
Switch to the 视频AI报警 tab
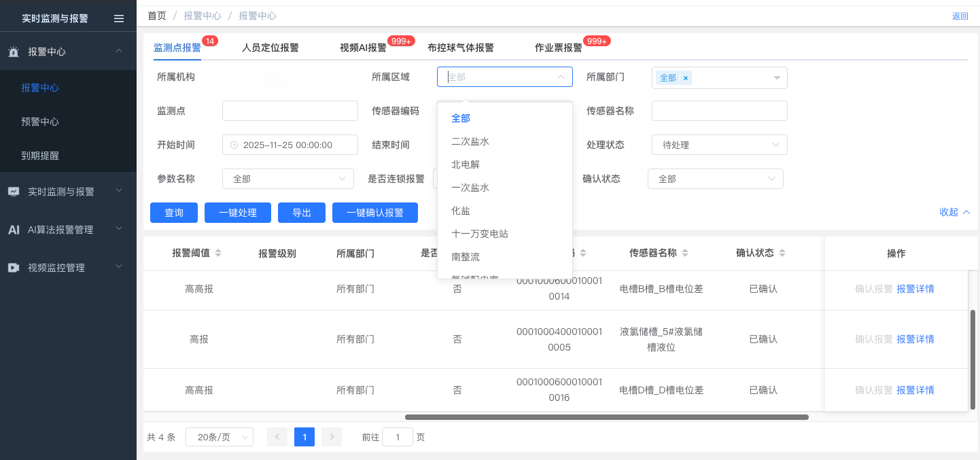[363, 48]
